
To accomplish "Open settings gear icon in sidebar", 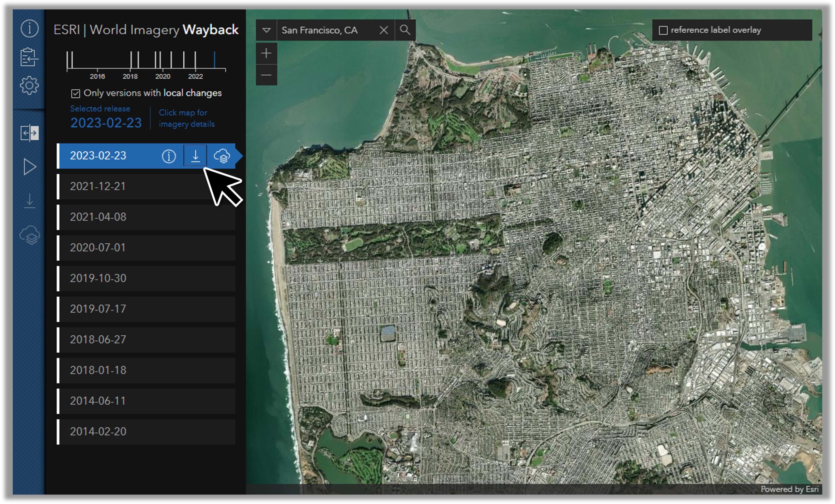I will coord(29,85).
